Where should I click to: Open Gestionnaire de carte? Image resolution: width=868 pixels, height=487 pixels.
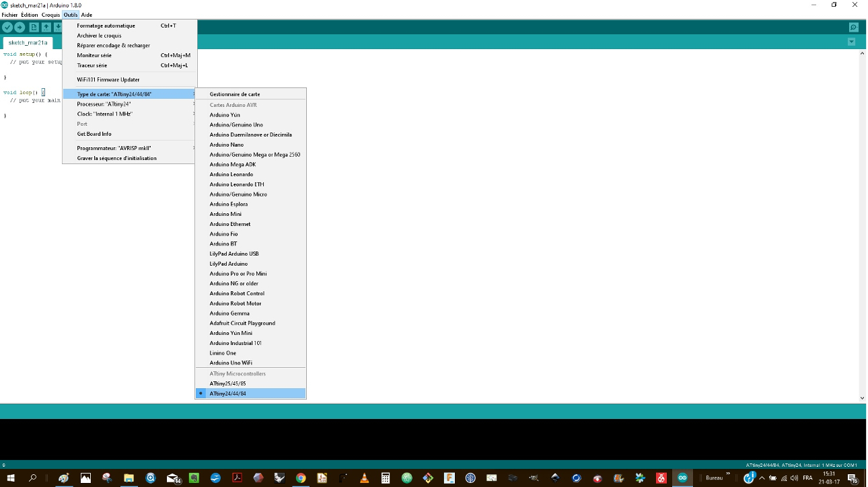250,94
